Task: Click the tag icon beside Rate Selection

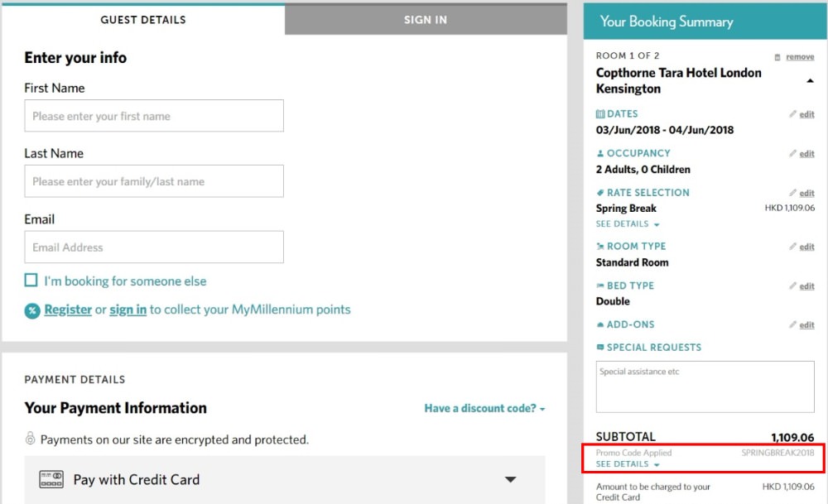Action: click(x=600, y=193)
